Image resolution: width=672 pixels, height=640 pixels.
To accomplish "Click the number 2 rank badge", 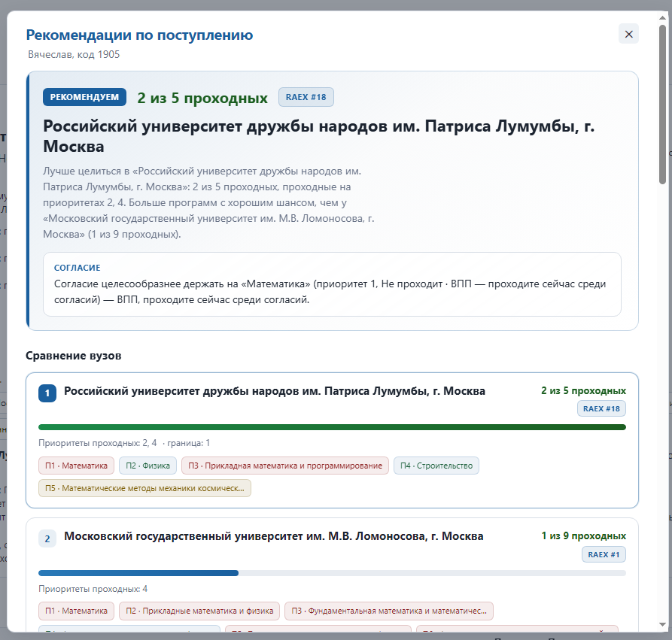I will 47,539.
